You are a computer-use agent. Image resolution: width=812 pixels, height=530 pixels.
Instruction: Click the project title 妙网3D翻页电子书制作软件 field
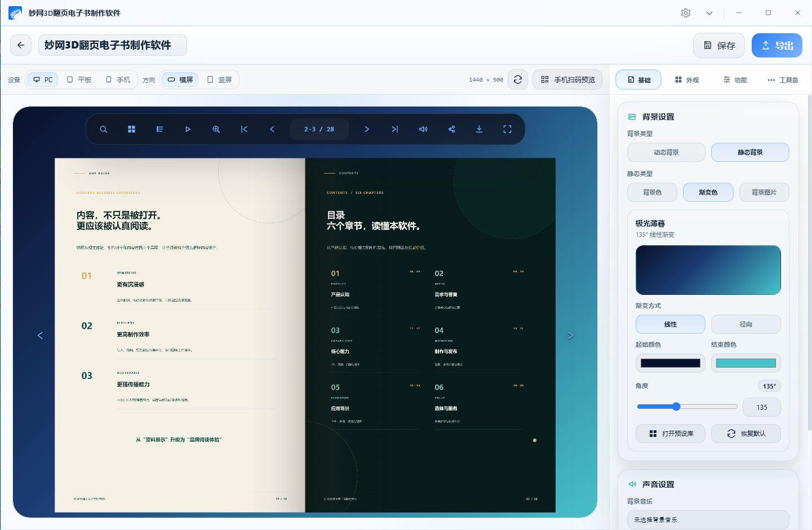[113, 45]
